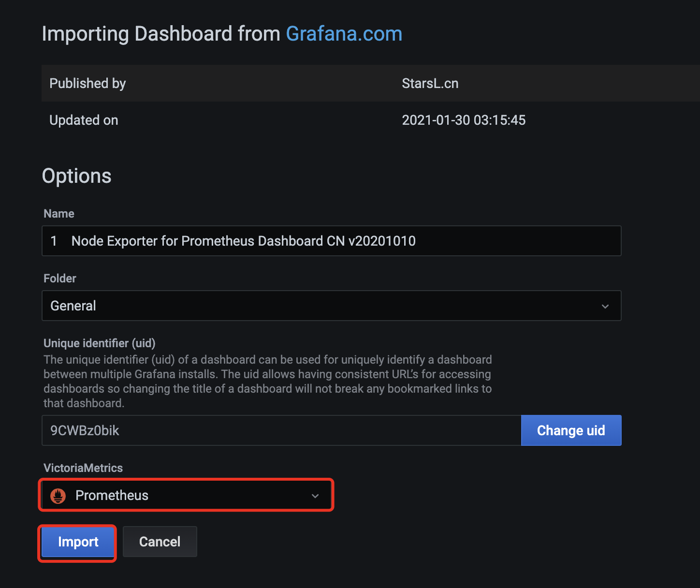Image resolution: width=700 pixels, height=588 pixels.
Task: Open the Grafana.com link in the heading
Action: point(344,34)
